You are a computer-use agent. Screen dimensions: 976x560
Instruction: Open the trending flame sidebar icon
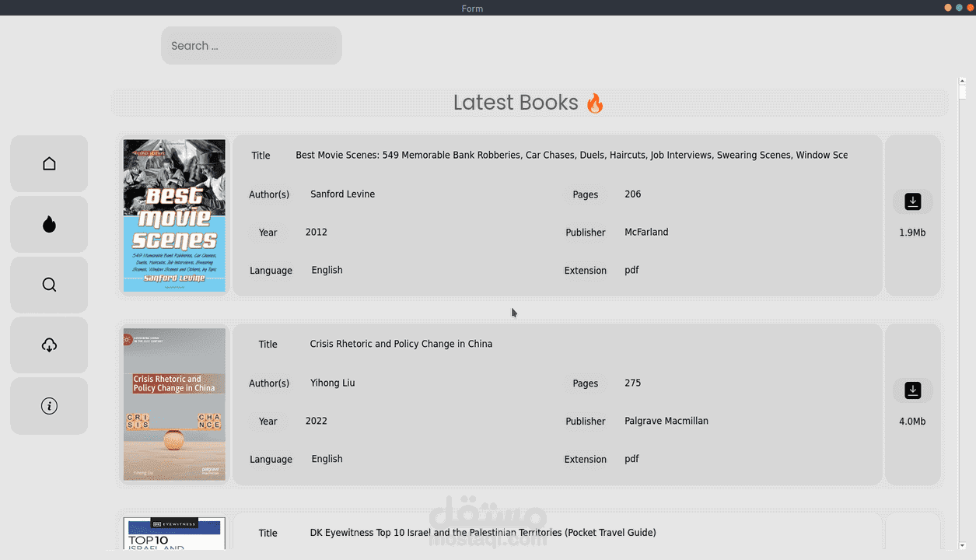pyautogui.click(x=49, y=224)
